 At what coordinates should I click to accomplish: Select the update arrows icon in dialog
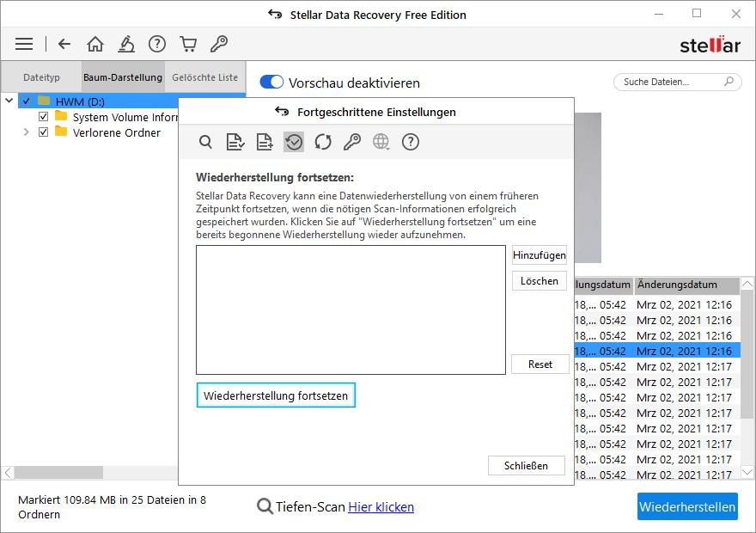tap(323, 142)
